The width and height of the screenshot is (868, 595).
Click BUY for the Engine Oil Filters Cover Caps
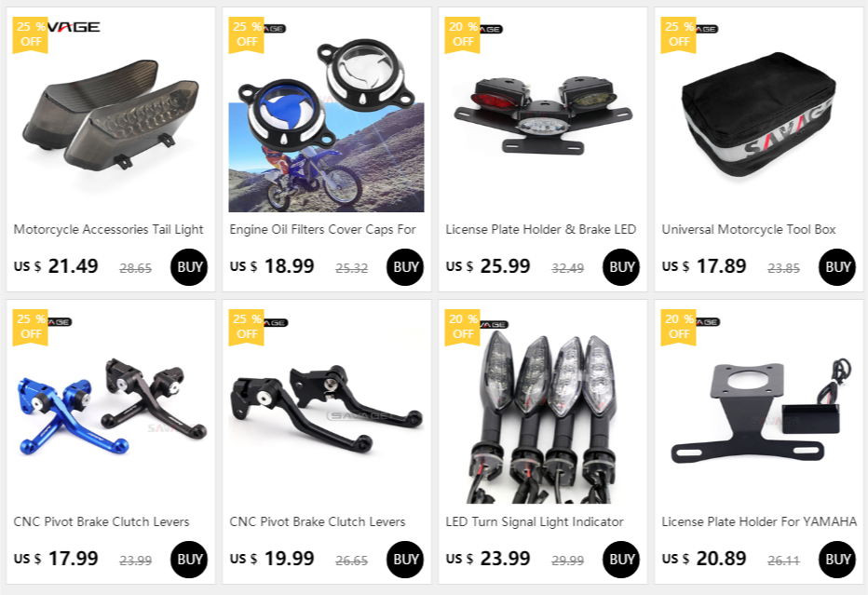(x=405, y=267)
